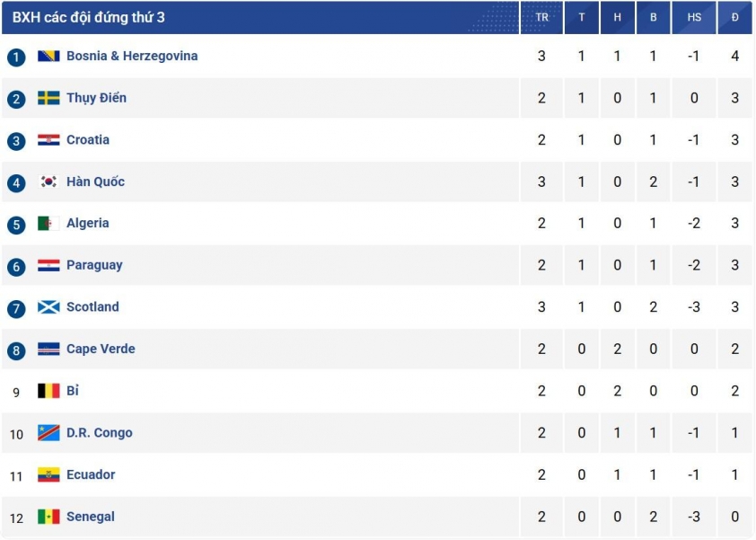Click the rank 8 circle badge

(x=16, y=350)
